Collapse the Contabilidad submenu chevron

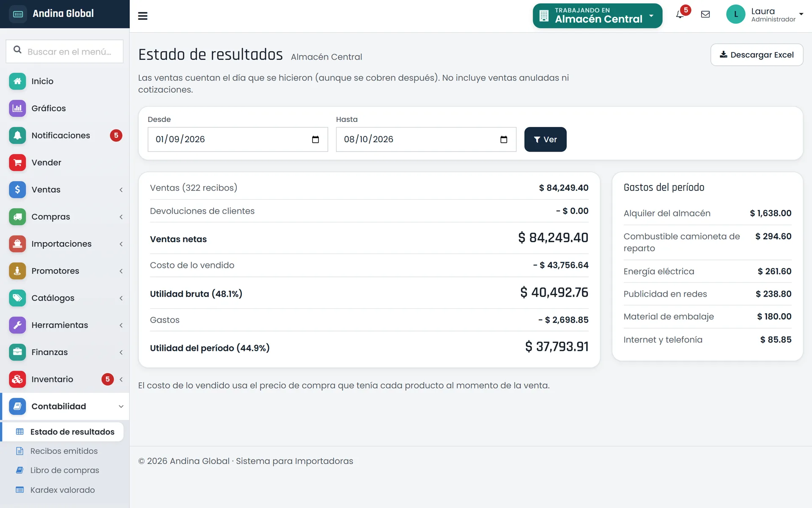121,406
